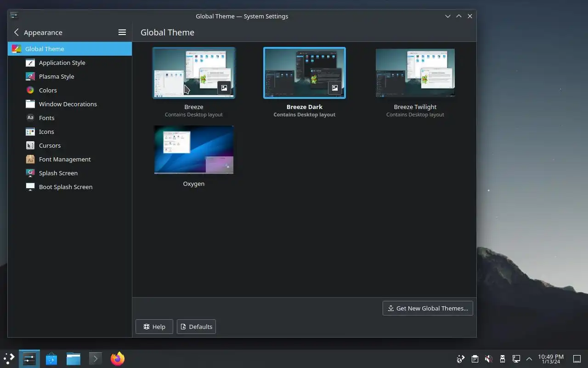The height and width of the screenshot is (368, 588).
Task: Open Boot Splash Screen settings
Action: (70, 187)
